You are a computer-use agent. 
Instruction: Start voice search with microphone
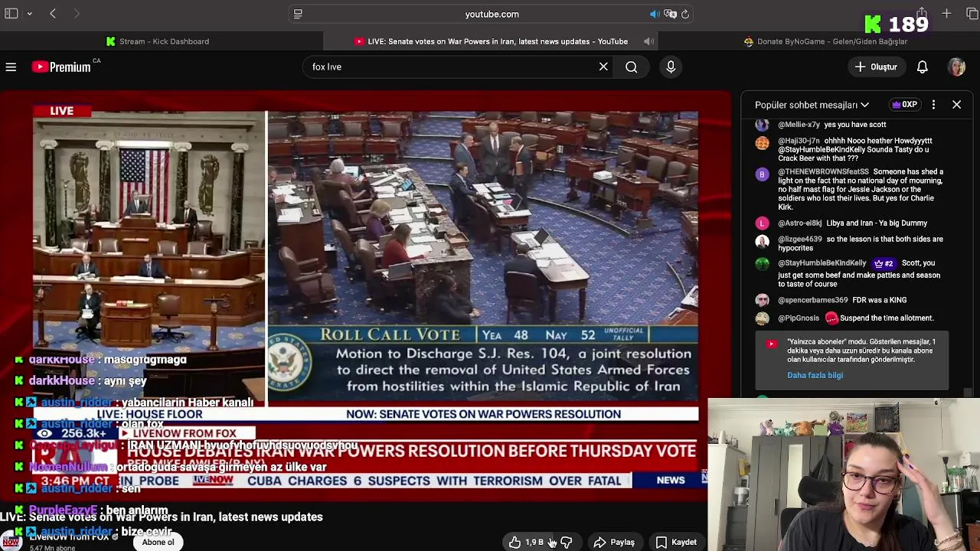point(671,67)
